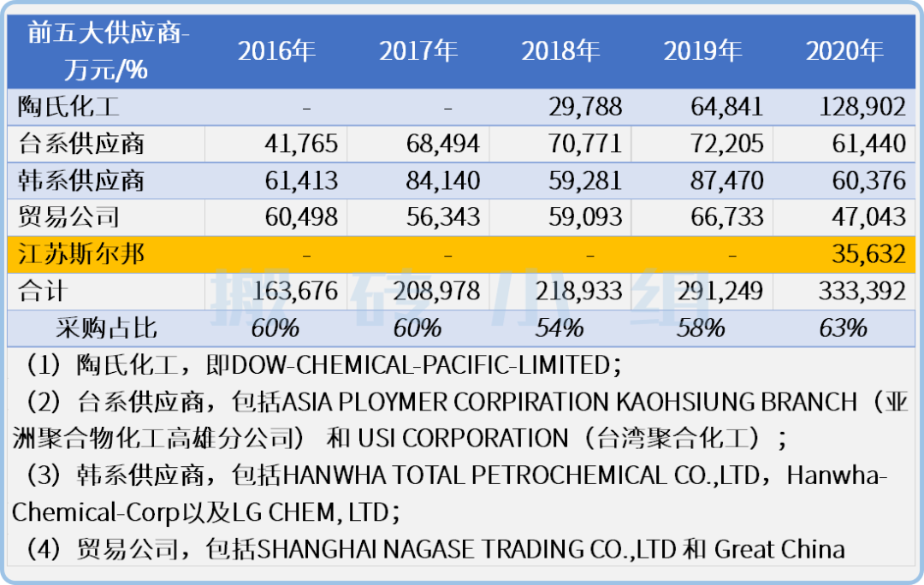The width and height of the screenshot is (924, 585).
Task: Click the 58% purchase share
Action: pyautogui.click(x=701, y=328)
